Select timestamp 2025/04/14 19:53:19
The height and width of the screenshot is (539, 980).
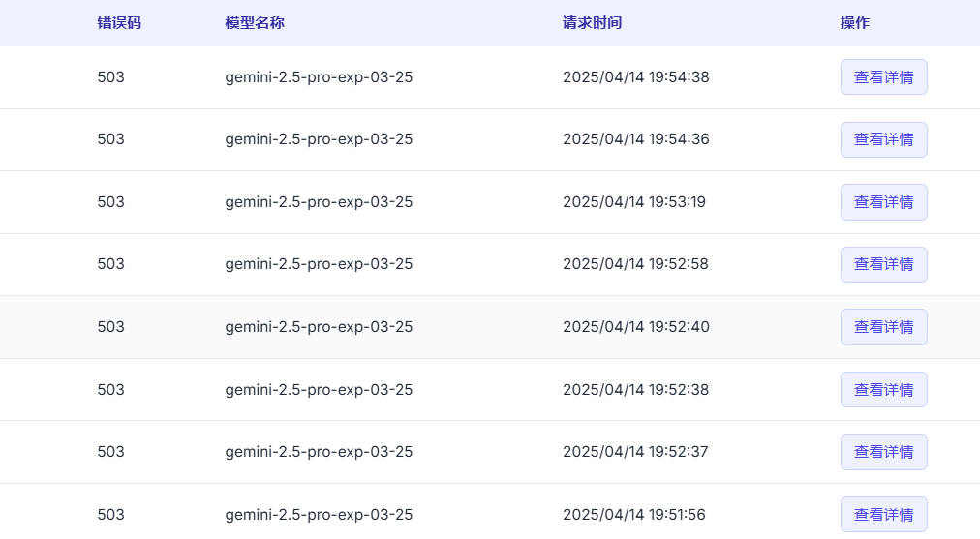[633, 201]
